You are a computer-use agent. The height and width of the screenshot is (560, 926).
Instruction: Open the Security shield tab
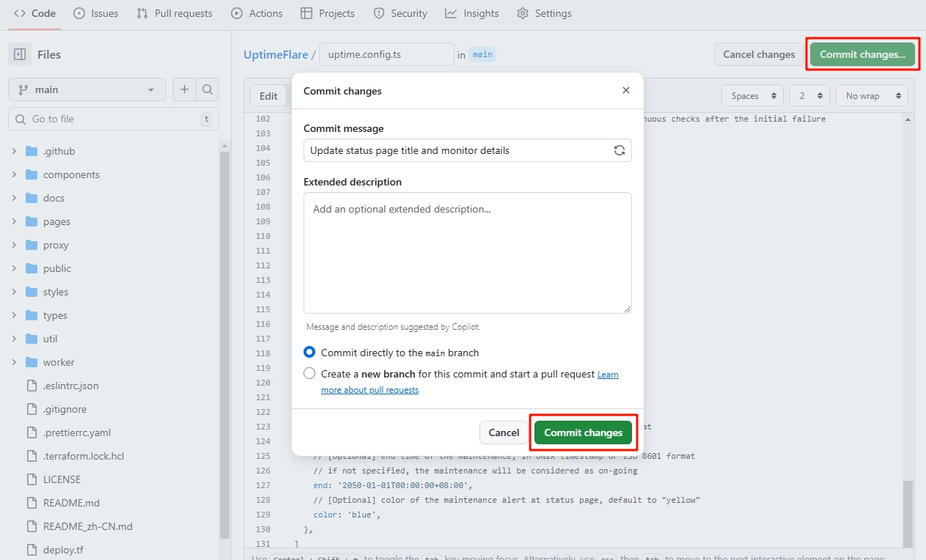click(400, 13)
